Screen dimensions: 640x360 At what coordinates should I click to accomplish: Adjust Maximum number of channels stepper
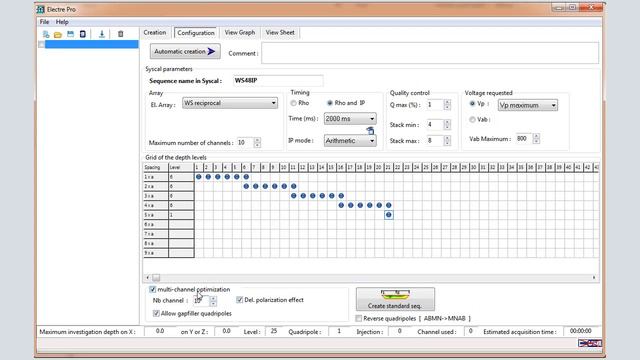tap(257, 143)
